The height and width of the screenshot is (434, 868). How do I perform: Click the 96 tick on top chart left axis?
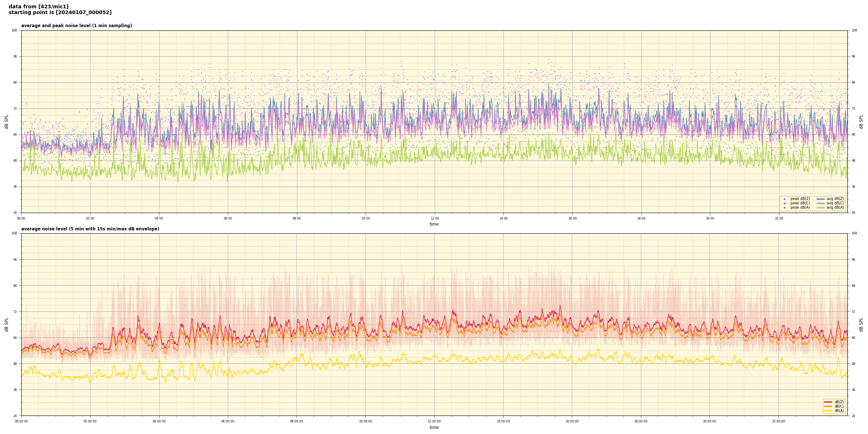pyautogui.click(x=15, y=56)
